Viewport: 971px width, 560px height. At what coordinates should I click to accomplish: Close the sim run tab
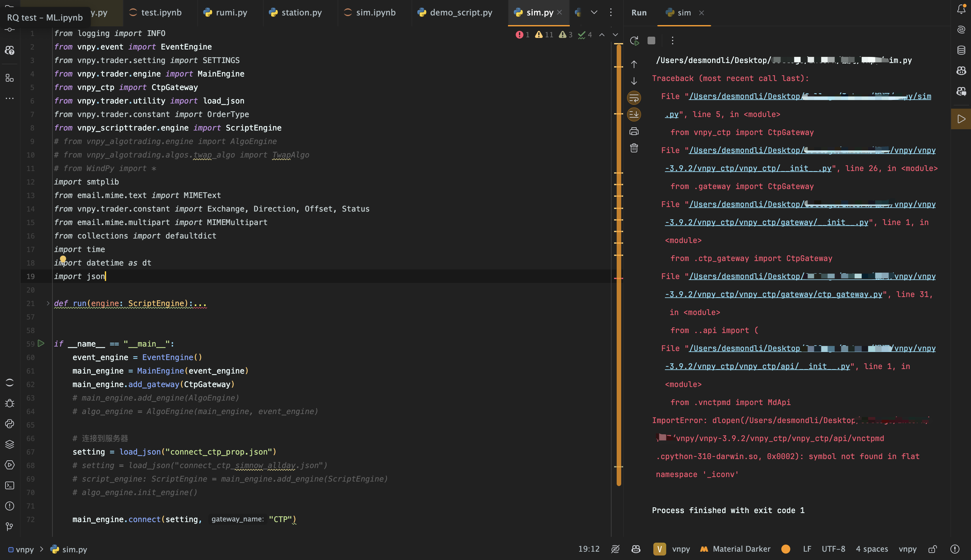tap(702, 13)
